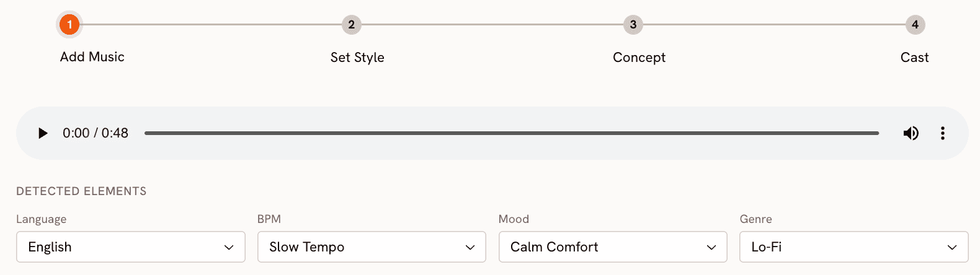Open the BPM dropdown showing Slow Tempo
Screen dimensions: 980x275
point(372,247)
